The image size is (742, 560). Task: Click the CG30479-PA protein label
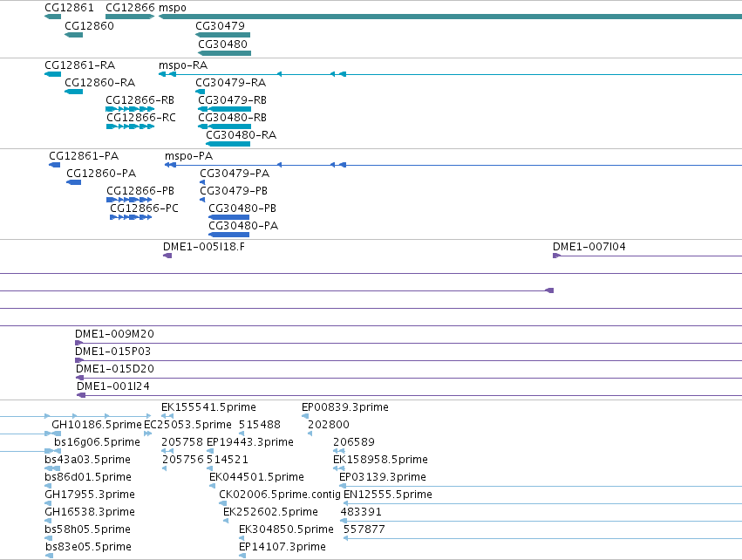click(x=235, y=174)
